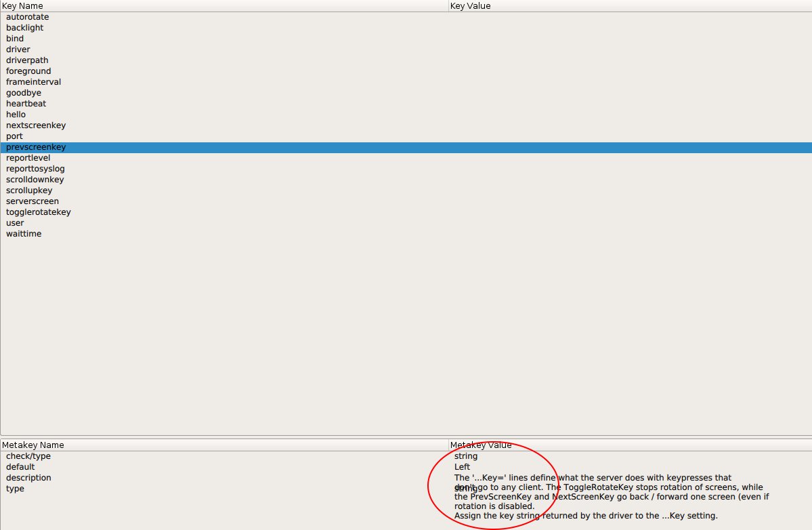The height and width of the screenshot is (530, 812).
Task: Select the backlight key
Action: pyautogui.click(x=24, y=27)
